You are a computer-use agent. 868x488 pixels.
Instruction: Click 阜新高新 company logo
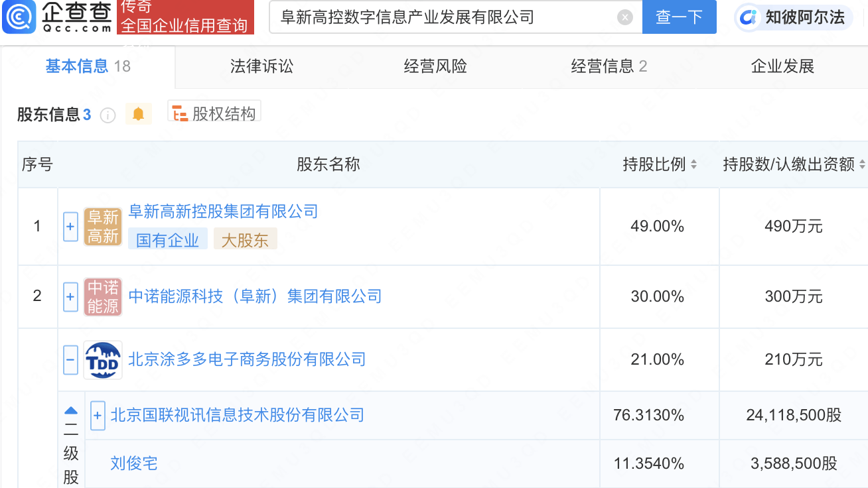(103, 227)
